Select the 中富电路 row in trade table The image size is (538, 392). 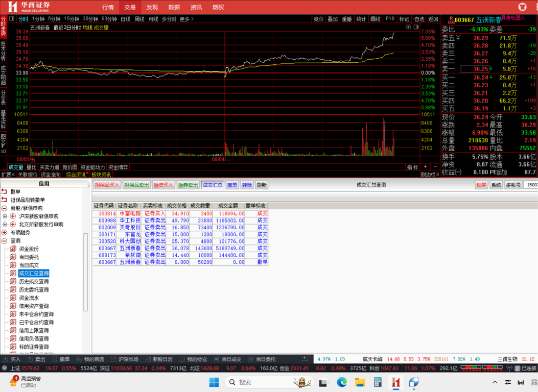180,213
